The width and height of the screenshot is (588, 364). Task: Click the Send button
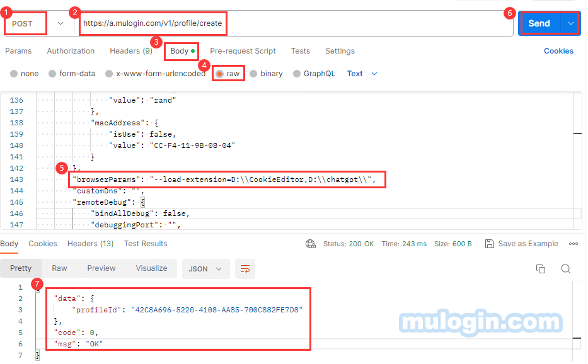click(539, 23)
